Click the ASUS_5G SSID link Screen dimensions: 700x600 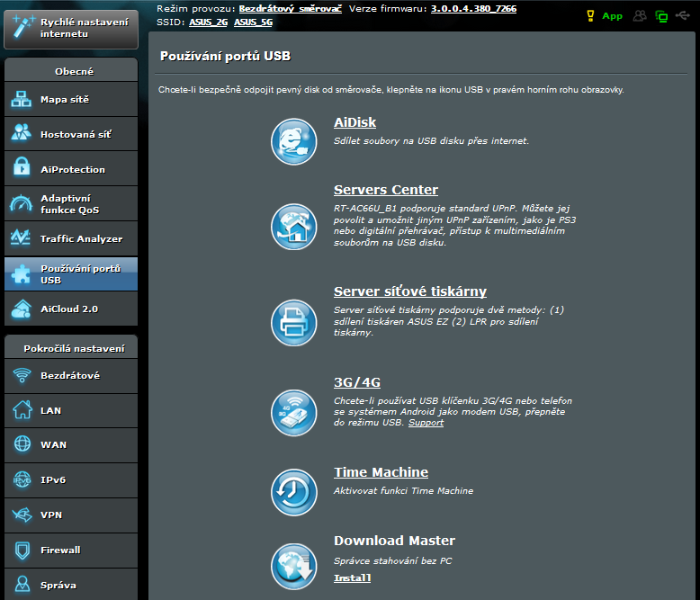[x=253, y=22]
